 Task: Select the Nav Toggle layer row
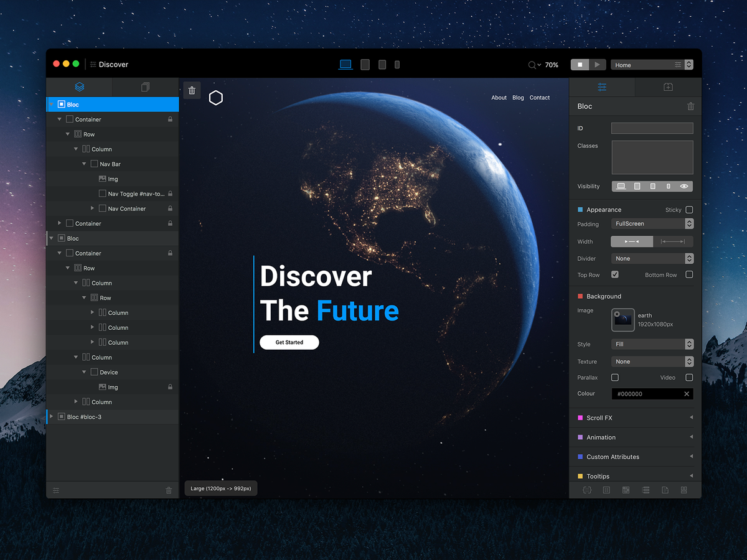click(x=113, y=194)
